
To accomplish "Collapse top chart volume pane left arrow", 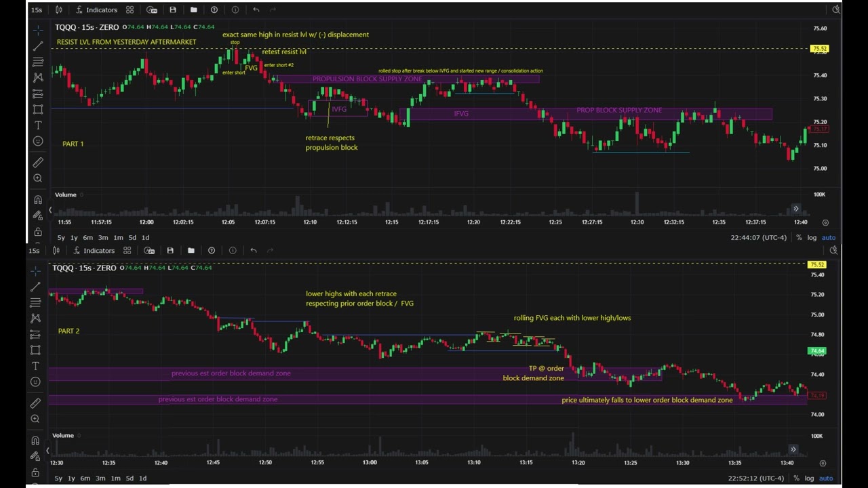I will click(50, 209).
